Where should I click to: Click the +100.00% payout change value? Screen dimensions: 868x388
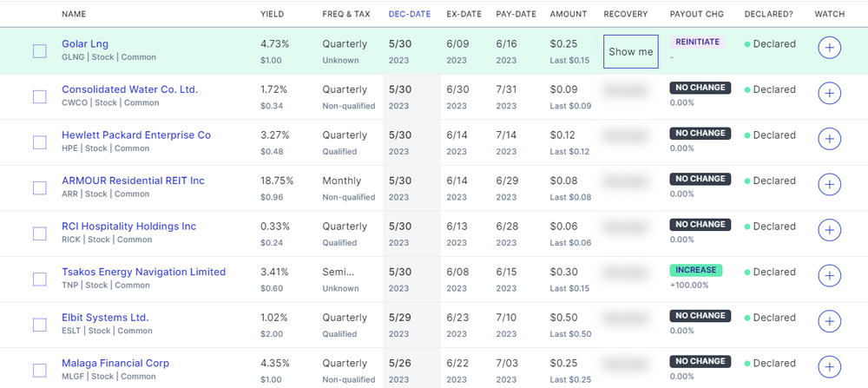click(688, 285)
